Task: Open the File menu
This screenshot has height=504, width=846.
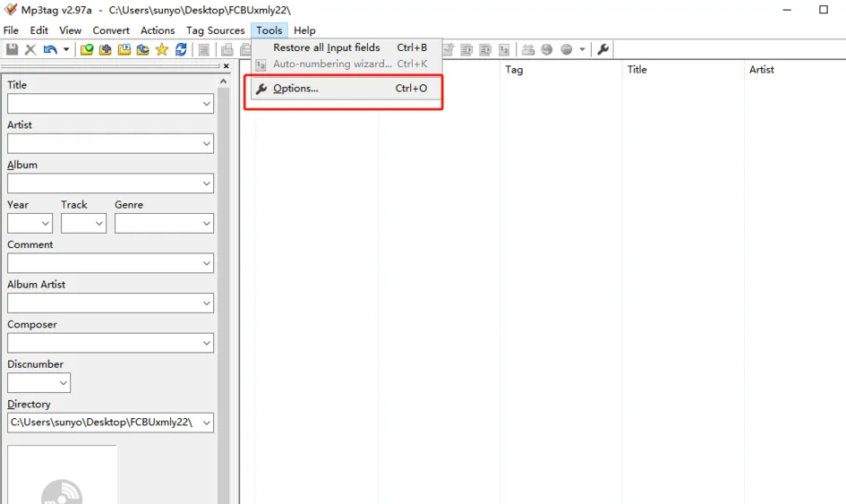Action: [11, 30]
